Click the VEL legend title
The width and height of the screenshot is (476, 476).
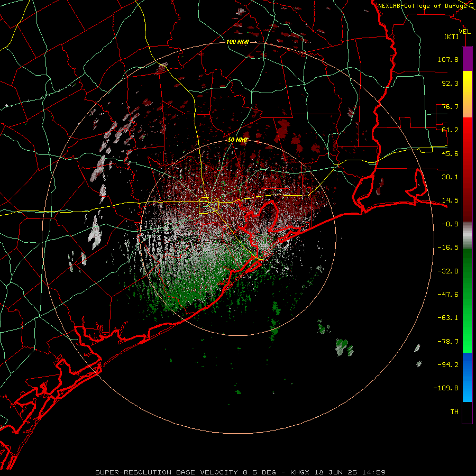(464, 32)
